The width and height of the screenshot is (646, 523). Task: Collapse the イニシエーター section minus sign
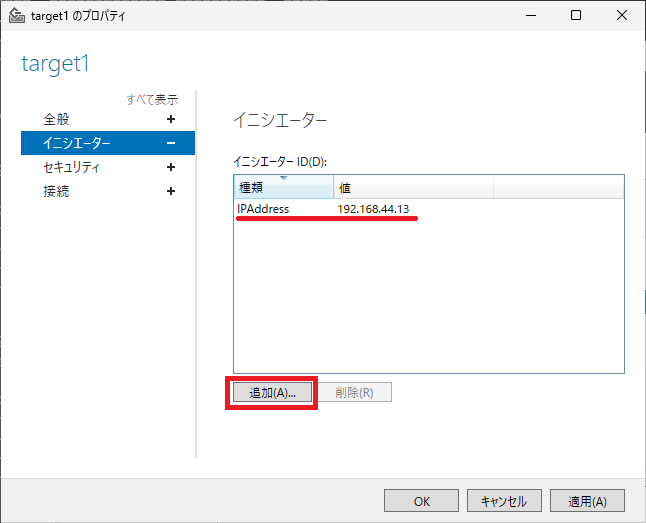point(171,143)
